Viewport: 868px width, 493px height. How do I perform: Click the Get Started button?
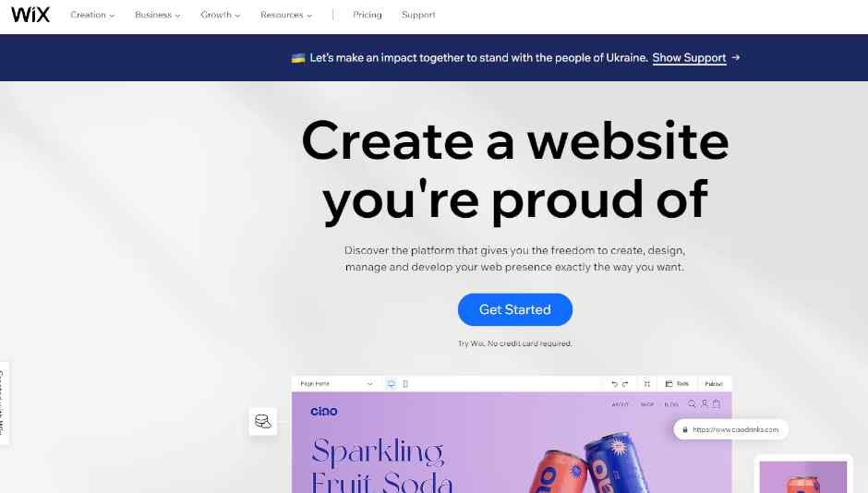point(515,309)
